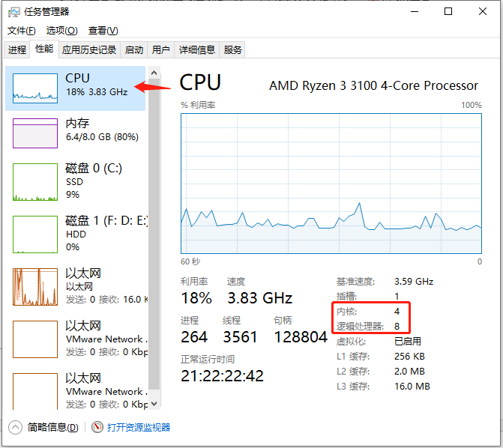
Task: Click the sidebar scroll down arrow
Action: point(154,404)
